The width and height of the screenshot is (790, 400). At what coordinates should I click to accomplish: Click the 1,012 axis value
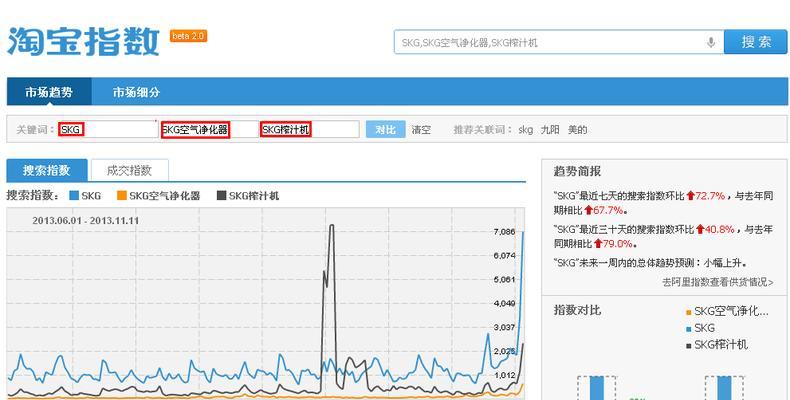pyautogui.click(x=504, y=375)
